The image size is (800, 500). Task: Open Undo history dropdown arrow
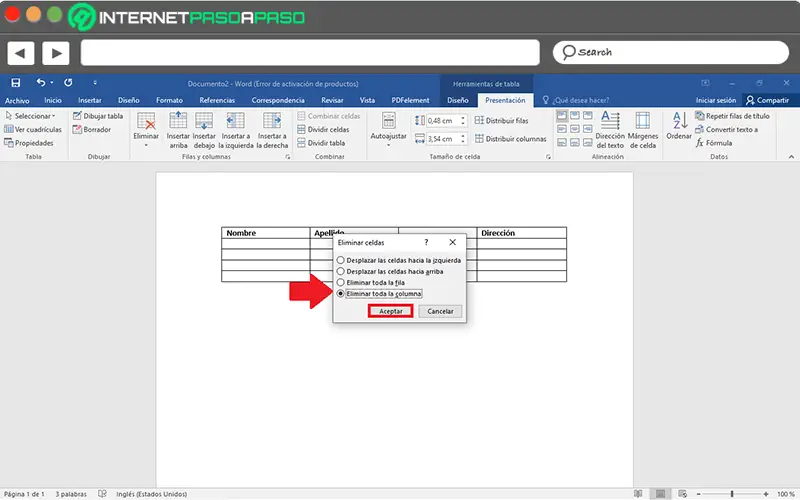pyautogui.click(x=52, y=83)
